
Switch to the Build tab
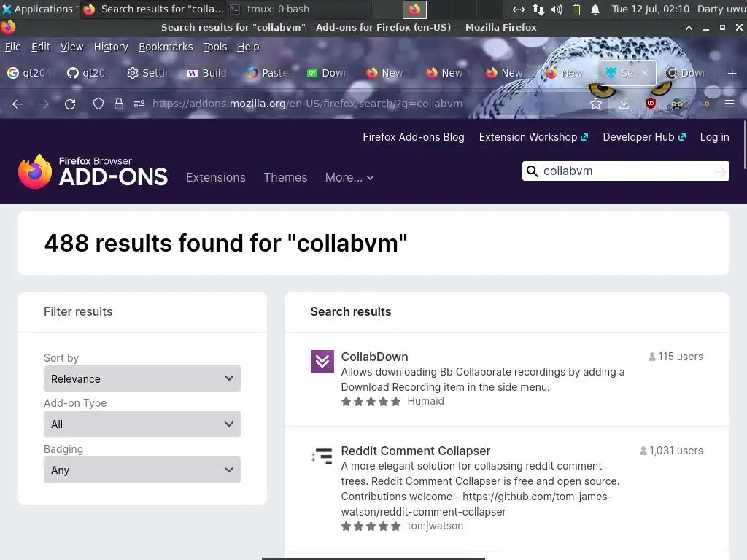[x=207, y=73]
